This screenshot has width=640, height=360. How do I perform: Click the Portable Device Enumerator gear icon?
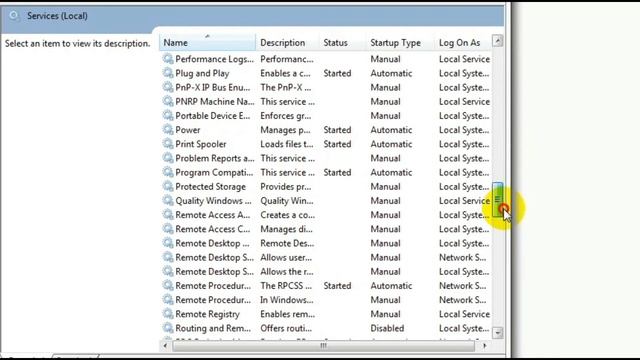tap(168, 116)
